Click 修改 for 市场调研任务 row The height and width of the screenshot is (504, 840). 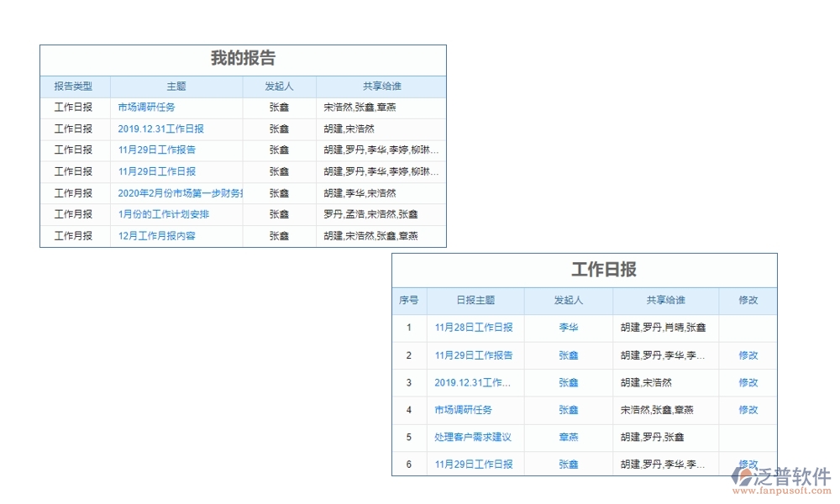point(748,410)
